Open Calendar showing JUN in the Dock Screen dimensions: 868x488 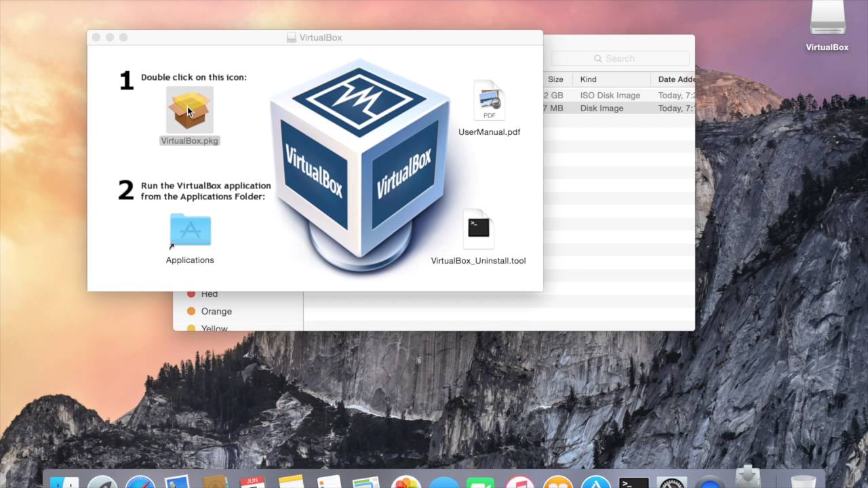pyautogui.click(x=252, y=483)
